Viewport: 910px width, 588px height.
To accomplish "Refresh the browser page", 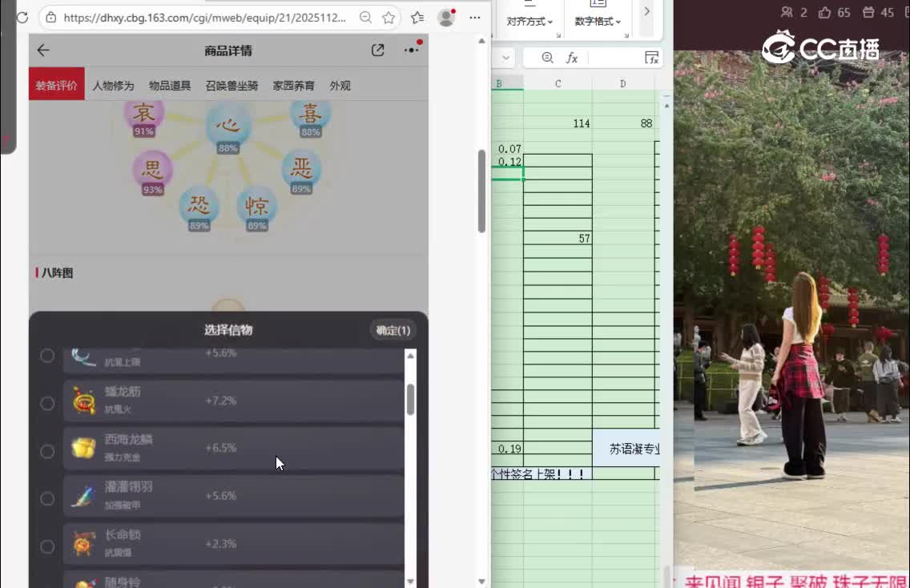I will click(22, 18).
